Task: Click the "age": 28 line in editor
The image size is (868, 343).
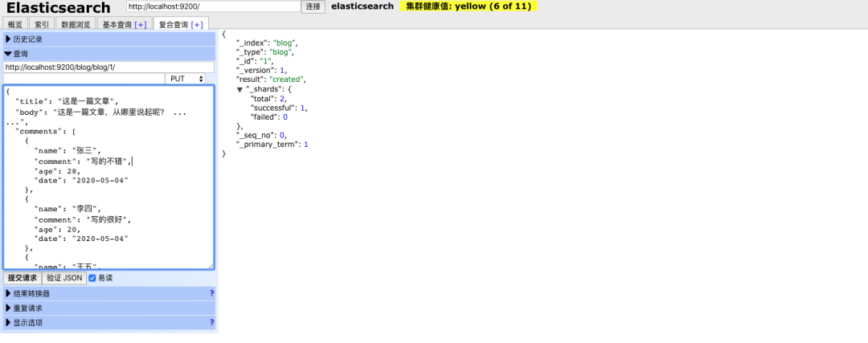Action: [x=57, y=171]
